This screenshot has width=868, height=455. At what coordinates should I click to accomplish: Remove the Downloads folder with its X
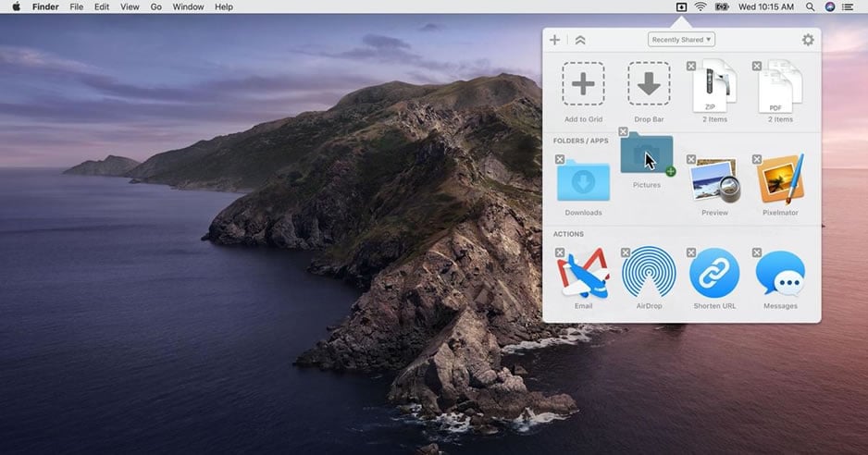(560, 159)
